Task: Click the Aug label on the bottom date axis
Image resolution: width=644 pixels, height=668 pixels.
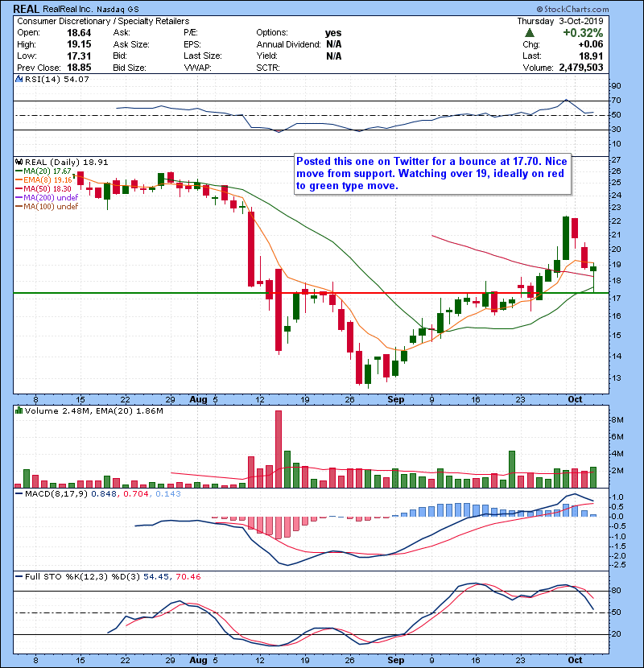Action: [x=198, y=660]
